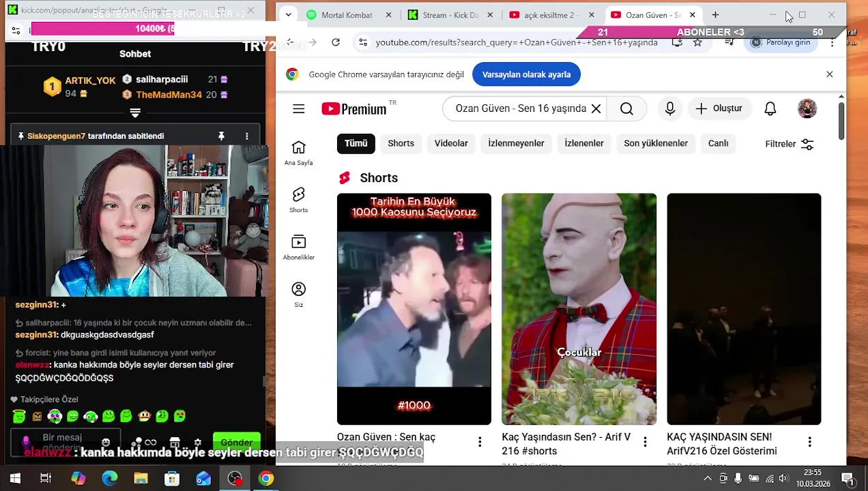Reload the YouTube page
868x491 pixels.
pos(336,42)
